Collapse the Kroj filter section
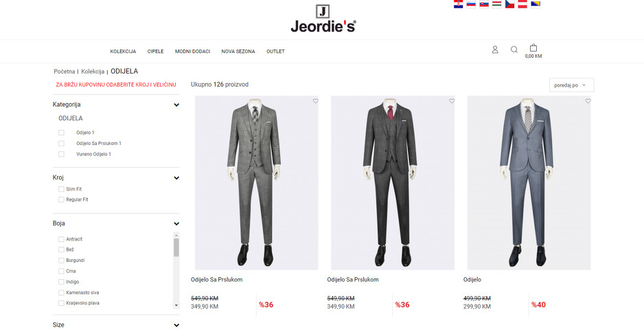Screen dimensions: 644x330 pyautogui.click(x=176, y=178)
